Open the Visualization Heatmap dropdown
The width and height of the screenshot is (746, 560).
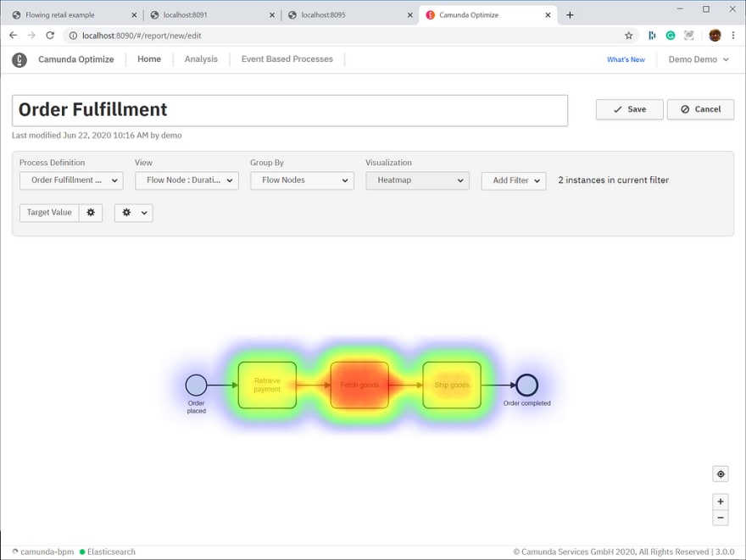click(x=418, y=180)
